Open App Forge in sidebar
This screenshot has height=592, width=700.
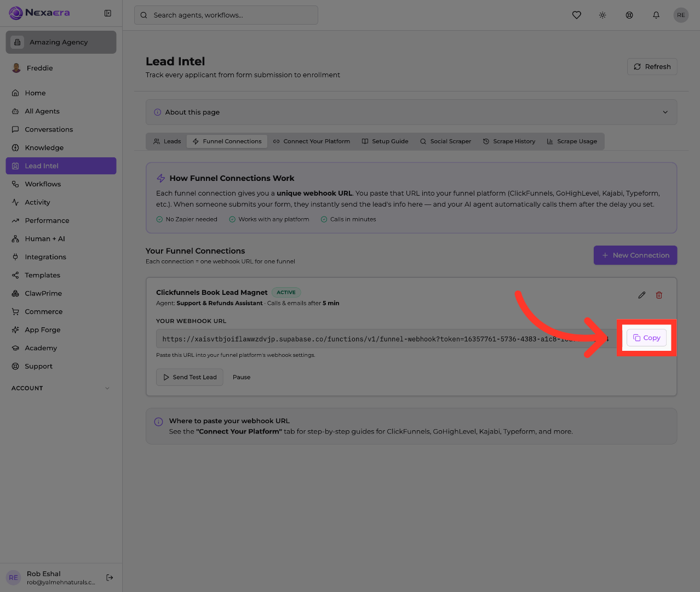coord(61,330)
